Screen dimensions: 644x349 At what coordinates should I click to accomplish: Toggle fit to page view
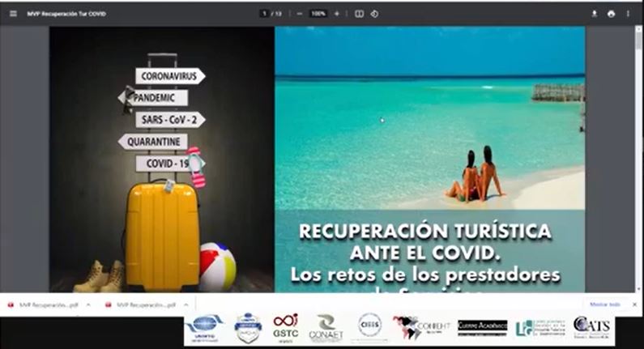click(359, 14)
